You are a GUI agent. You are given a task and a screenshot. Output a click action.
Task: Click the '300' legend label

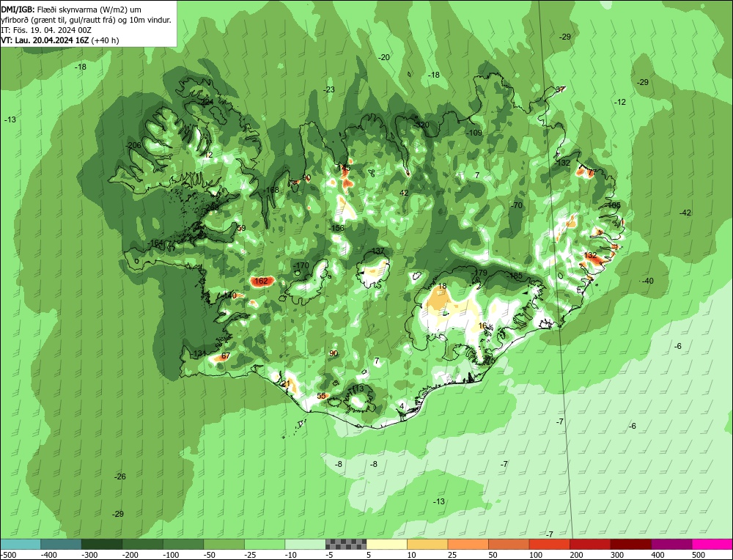tap(617, 555)
